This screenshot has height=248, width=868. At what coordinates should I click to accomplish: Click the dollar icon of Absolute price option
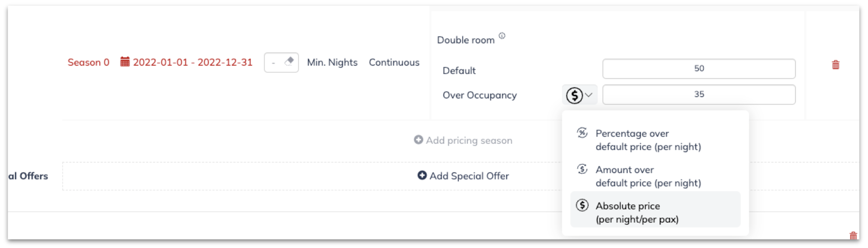click(582, 205)
